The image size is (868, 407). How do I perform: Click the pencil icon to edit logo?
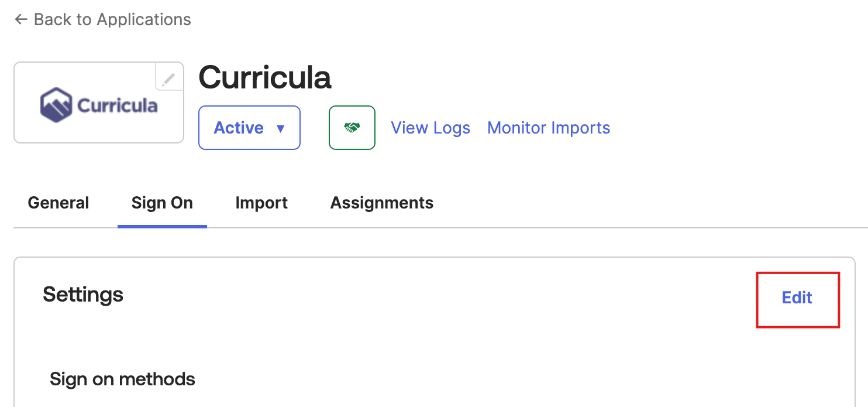click(x=169, y=77)
